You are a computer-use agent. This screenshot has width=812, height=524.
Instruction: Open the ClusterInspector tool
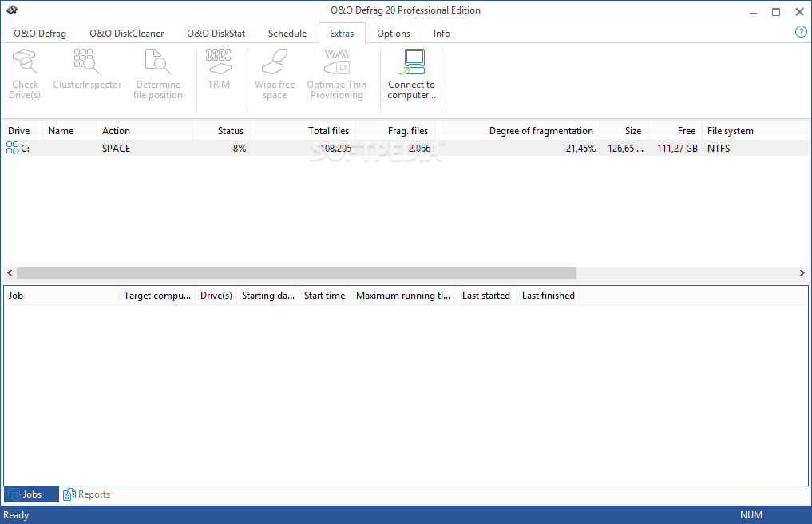(x=86, y=70)
